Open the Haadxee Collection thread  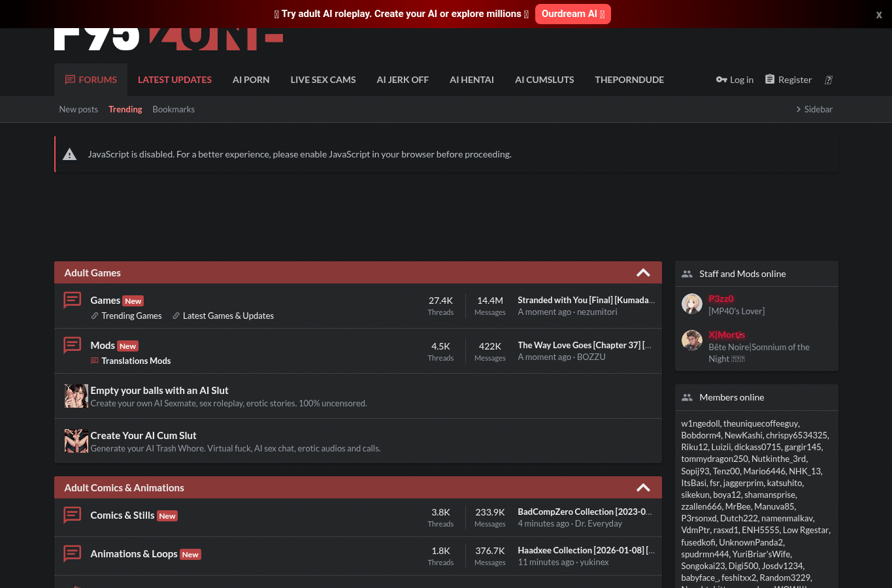pyautogui.click(x=586, y=550)
